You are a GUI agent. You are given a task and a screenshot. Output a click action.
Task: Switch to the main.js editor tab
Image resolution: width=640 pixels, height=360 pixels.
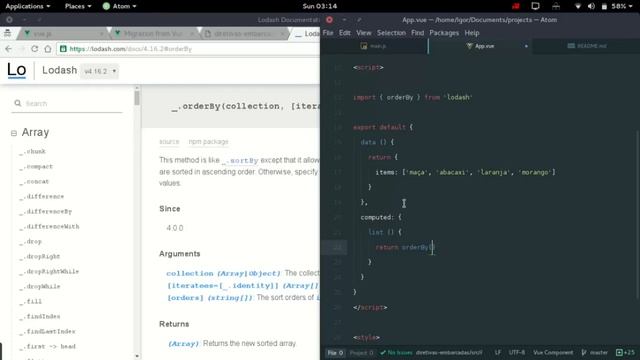tap(373, 46)
